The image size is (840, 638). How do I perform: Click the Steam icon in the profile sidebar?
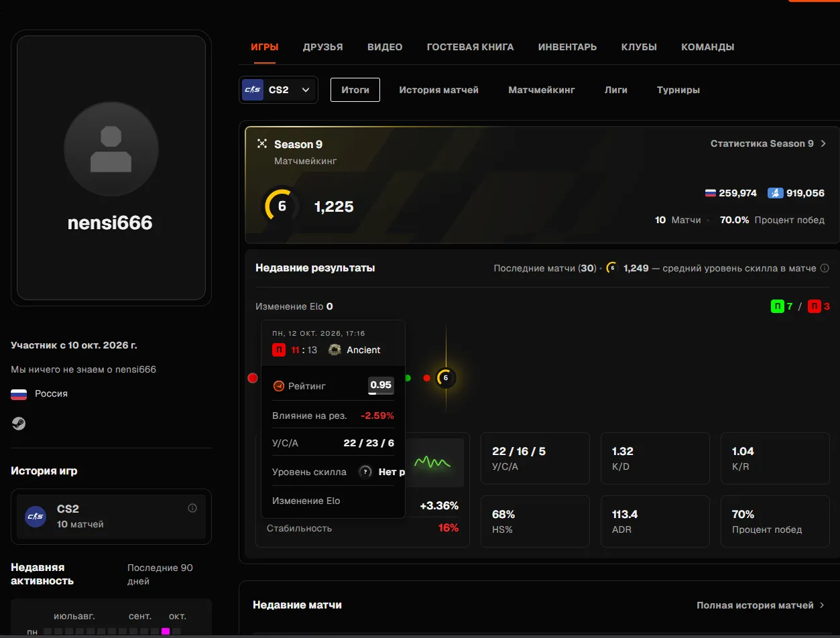(x=19, y=424)
